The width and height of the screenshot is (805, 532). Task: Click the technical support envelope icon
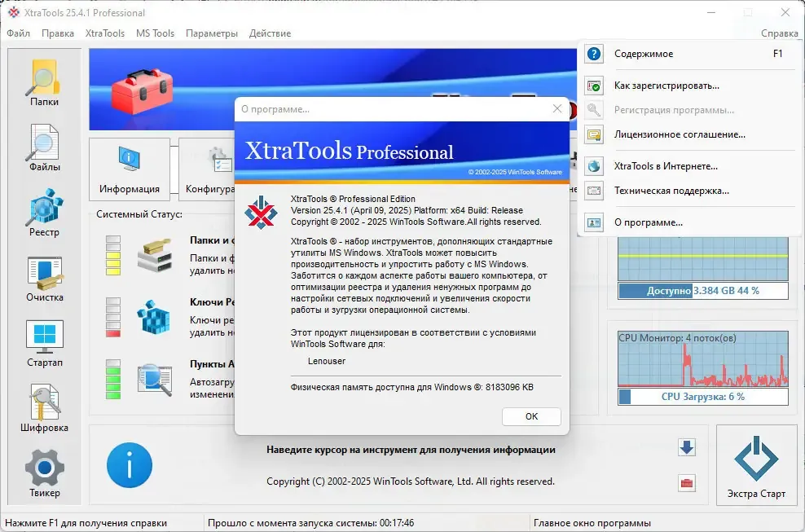[594, 191]
